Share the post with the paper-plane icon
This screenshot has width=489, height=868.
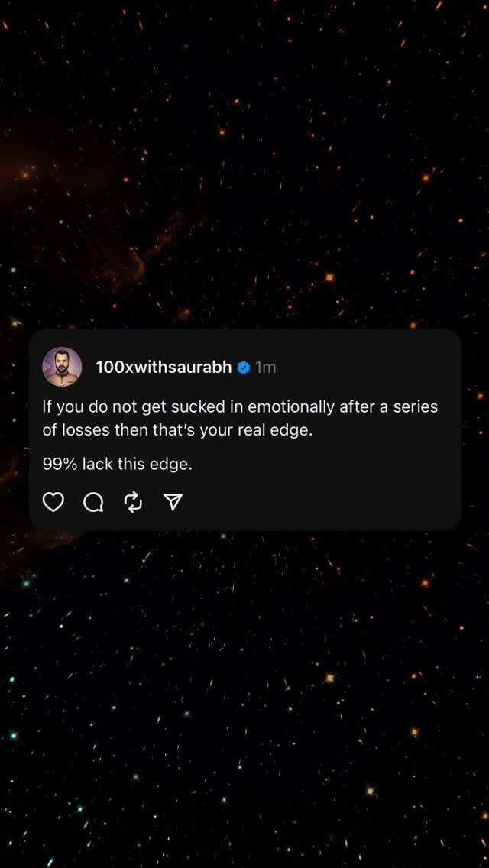click(x=173, y=502)
